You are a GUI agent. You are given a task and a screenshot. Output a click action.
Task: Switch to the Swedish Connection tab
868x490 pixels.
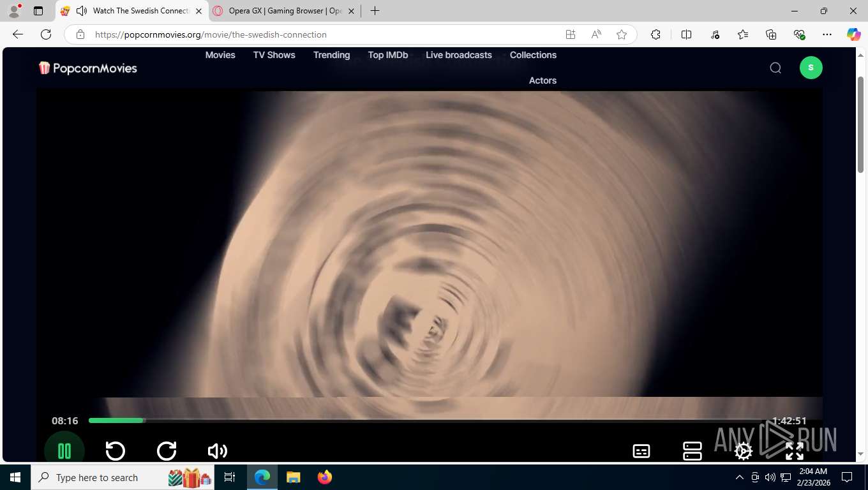click(x=131, y=11)
